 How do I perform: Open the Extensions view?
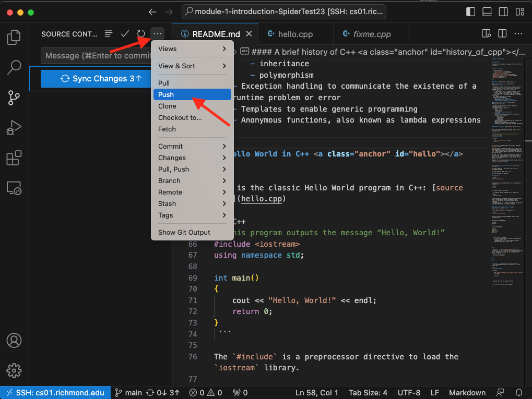pyautogui.click(x=14, y=158)
